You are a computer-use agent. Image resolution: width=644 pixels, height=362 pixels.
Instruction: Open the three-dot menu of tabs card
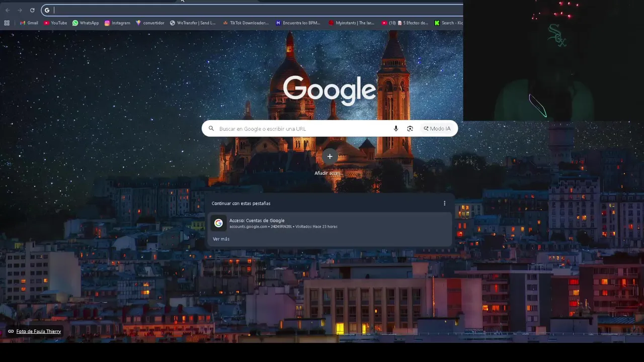[444, 203]
